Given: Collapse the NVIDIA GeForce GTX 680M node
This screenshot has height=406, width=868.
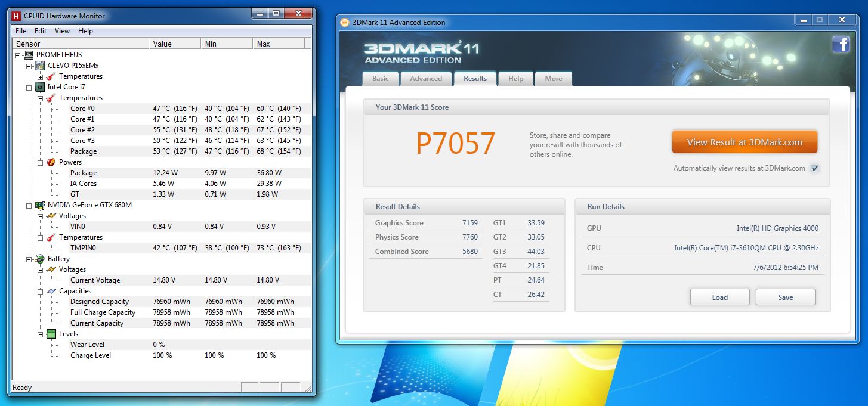Looking at the screenshot, I should pos(29,205).
